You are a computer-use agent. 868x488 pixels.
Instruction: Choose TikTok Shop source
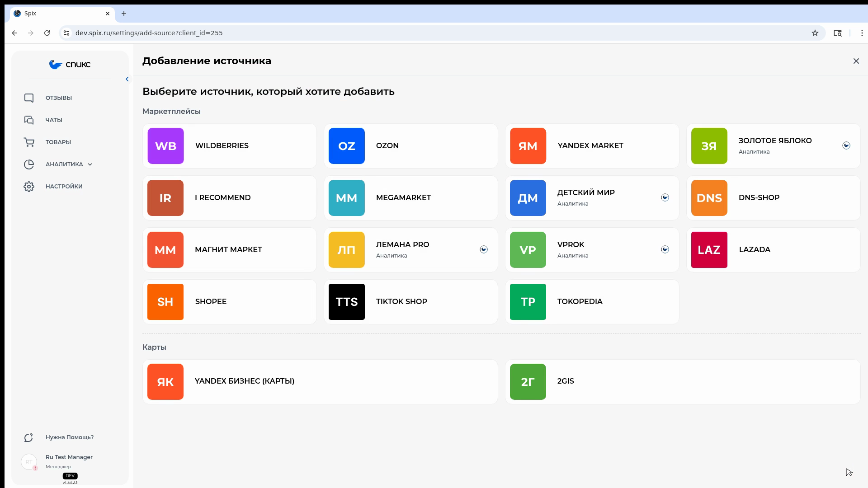411,302
